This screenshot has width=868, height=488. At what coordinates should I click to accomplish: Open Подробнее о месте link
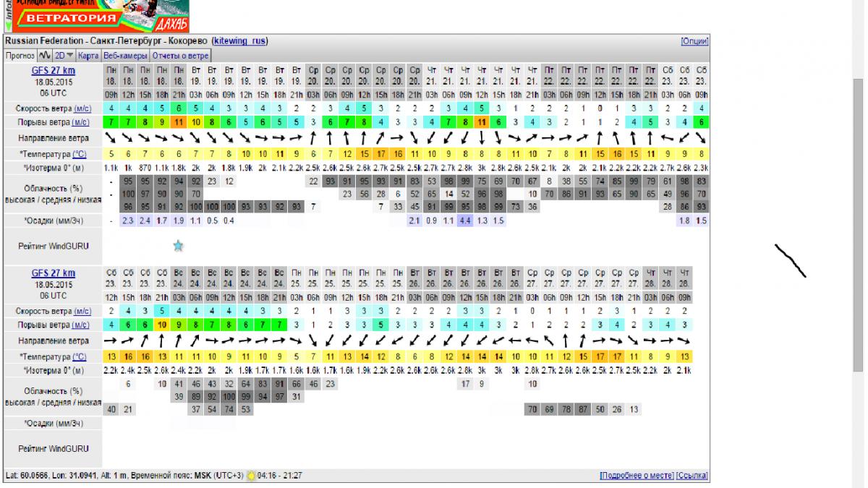pos(637,476)
